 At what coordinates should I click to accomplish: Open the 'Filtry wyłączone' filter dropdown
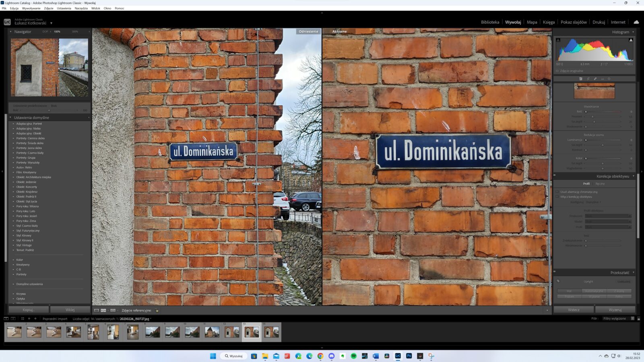615,319
